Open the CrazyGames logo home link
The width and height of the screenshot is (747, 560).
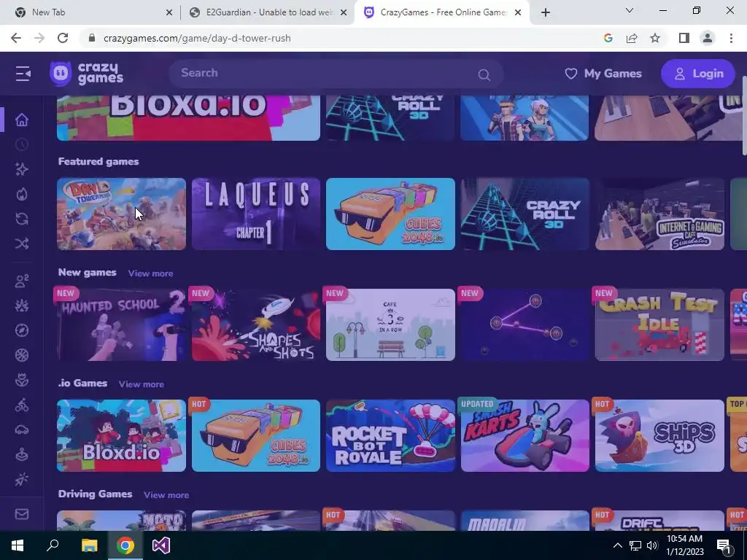(86, 74)
